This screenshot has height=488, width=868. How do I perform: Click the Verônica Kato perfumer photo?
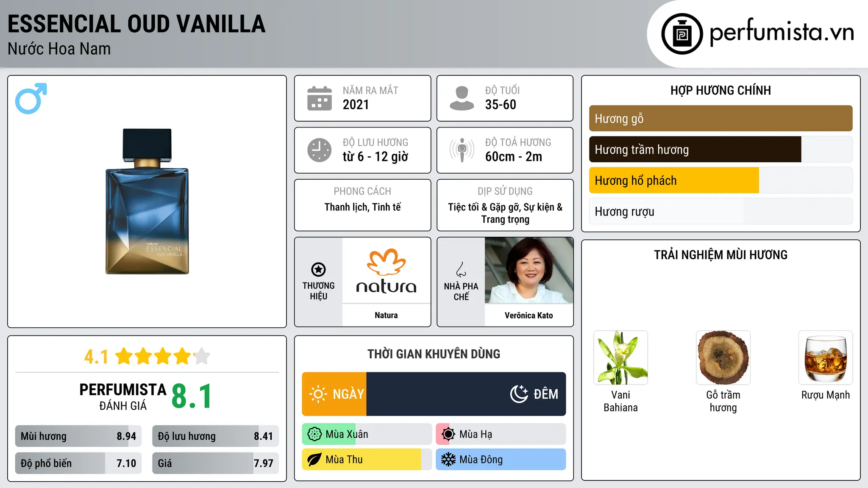click(x=529, y=270)
